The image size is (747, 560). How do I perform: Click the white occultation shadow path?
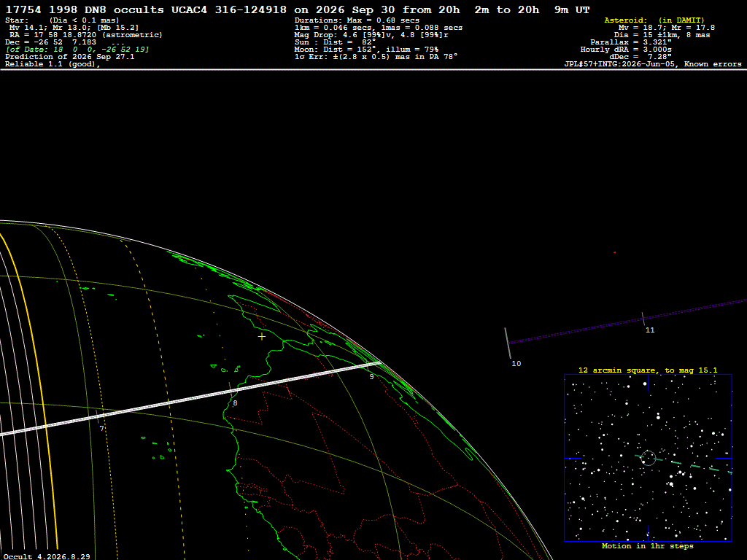click(x=190, y=399)
